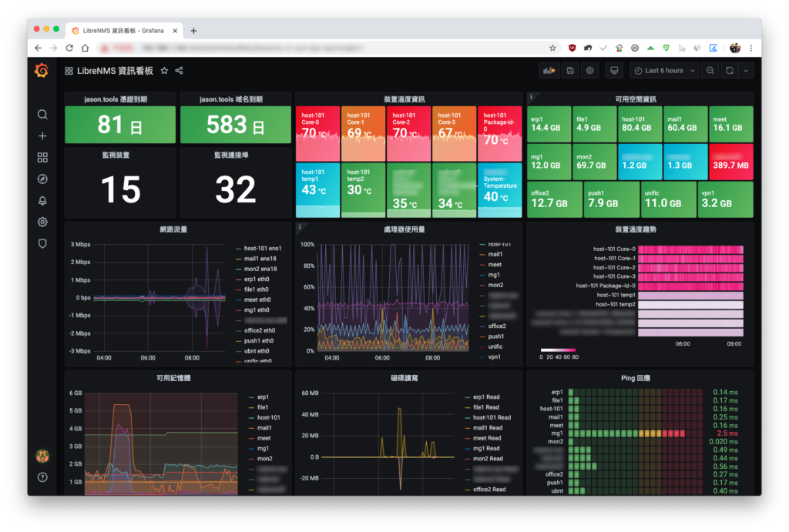Select the LibreNMS 資訊看板 - Grafana browser tab
789x532 pixels.
(x=124, y=31)
